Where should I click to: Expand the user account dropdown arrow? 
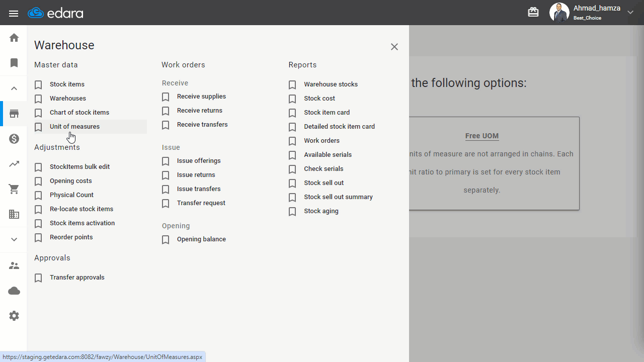point(630,13)
